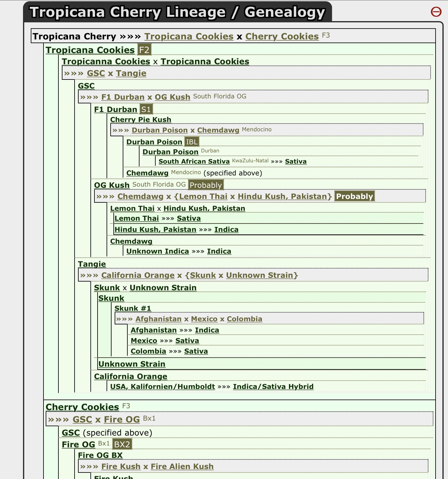The height and width of the screenshot is (479, 448).
Task: Click Indica next to Afghanistan
Action: pyautogui.click(x=207, y=330)
